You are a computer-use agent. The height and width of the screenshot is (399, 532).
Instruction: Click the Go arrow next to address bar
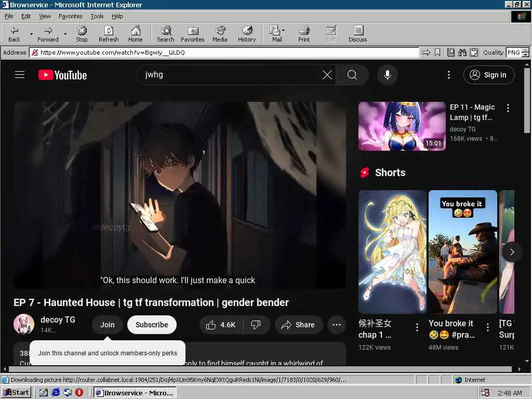[426, 52]
